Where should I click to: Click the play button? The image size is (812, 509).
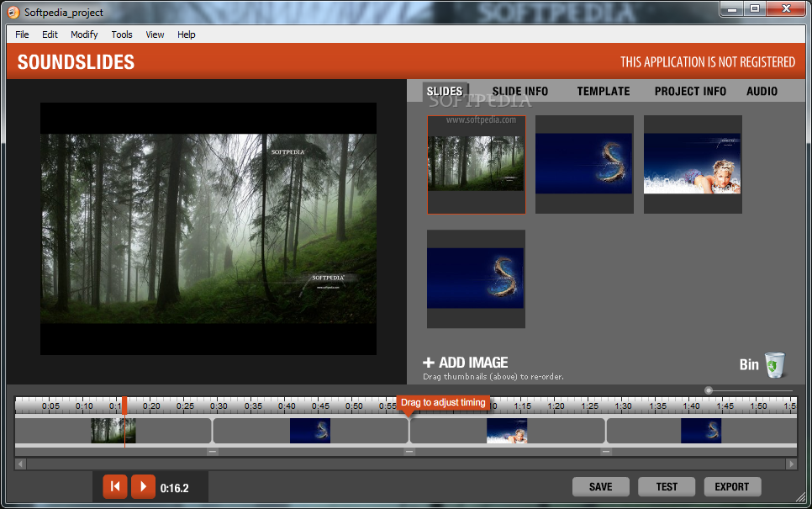[143, 487]
